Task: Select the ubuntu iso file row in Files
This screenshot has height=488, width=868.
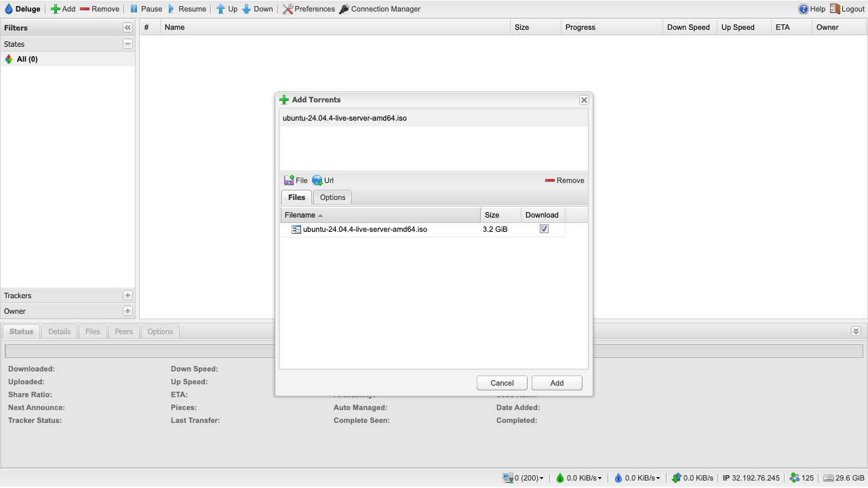Action: click(423, 229)
